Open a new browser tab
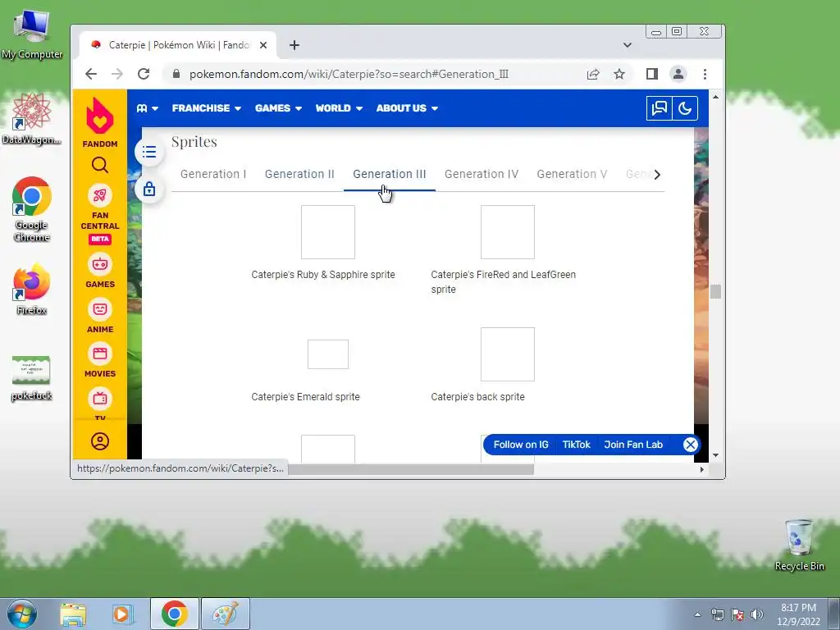Image resolution: width=840 pixels, height=630 pixels. click(x=294, y=45)
